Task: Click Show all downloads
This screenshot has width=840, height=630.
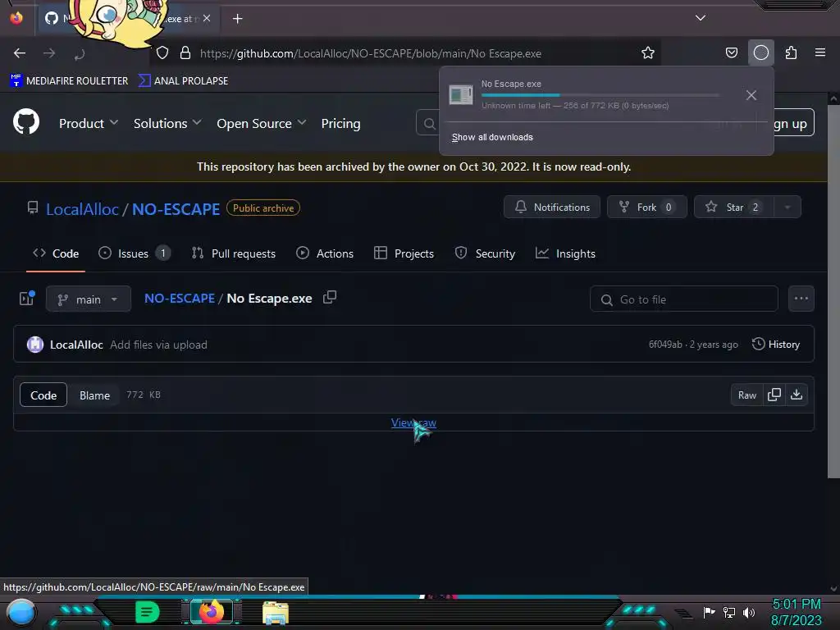Action: 492,137
